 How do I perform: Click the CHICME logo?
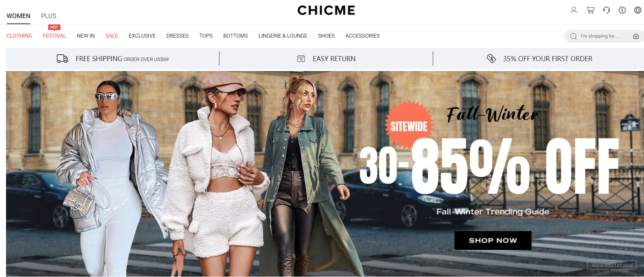tap(326, 10)
